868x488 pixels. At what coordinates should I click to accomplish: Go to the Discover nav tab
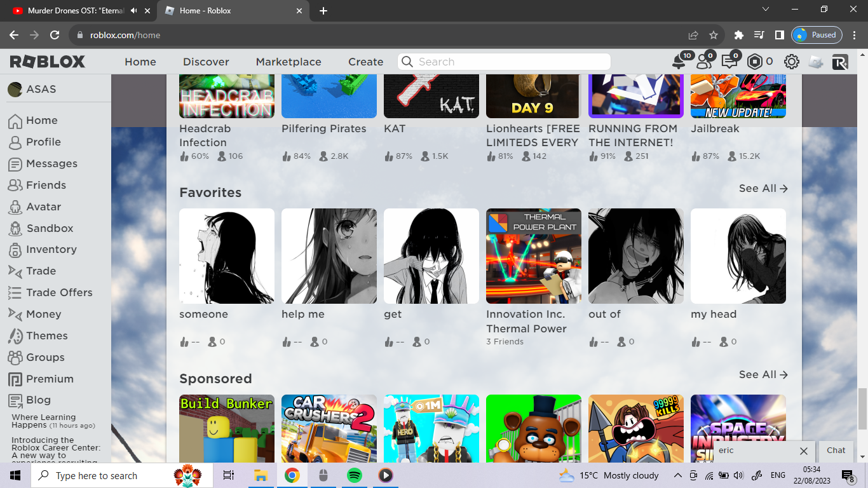[206, 62]
